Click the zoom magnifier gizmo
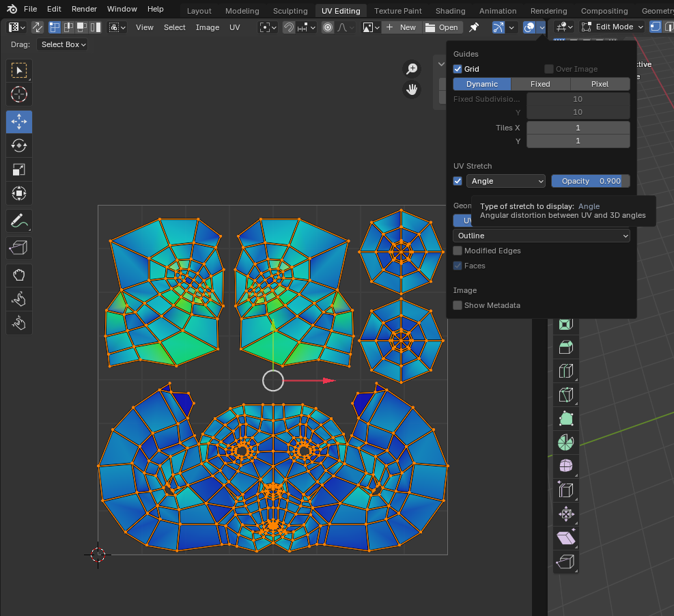The width and height of the screenshot is (674, 616). click(x=412, y=68)
